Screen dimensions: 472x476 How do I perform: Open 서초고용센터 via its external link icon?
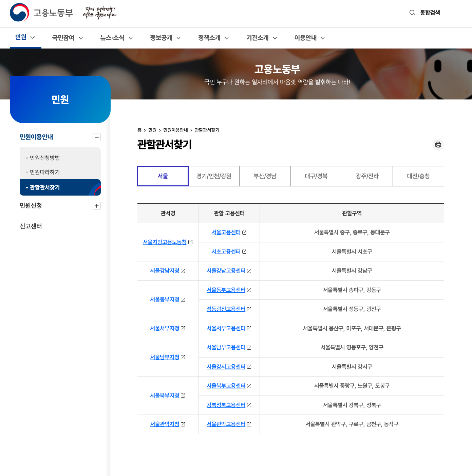(x=245, y=252)
